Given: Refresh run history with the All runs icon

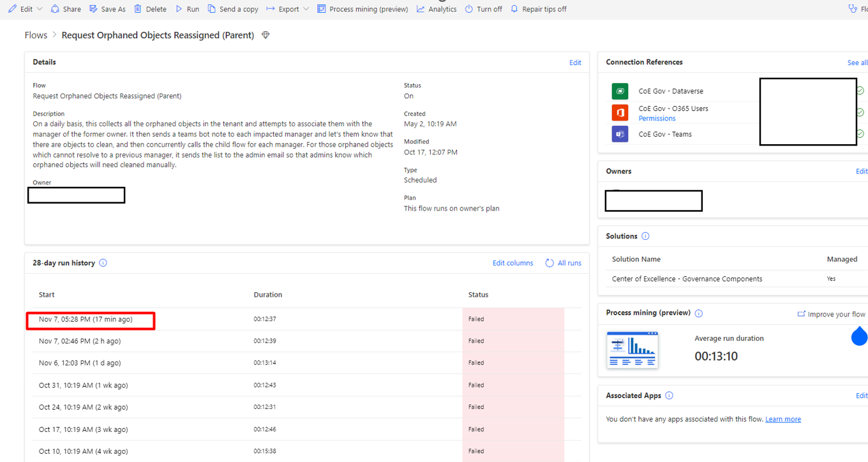Looking at the screenshot, I should [549, 263].
